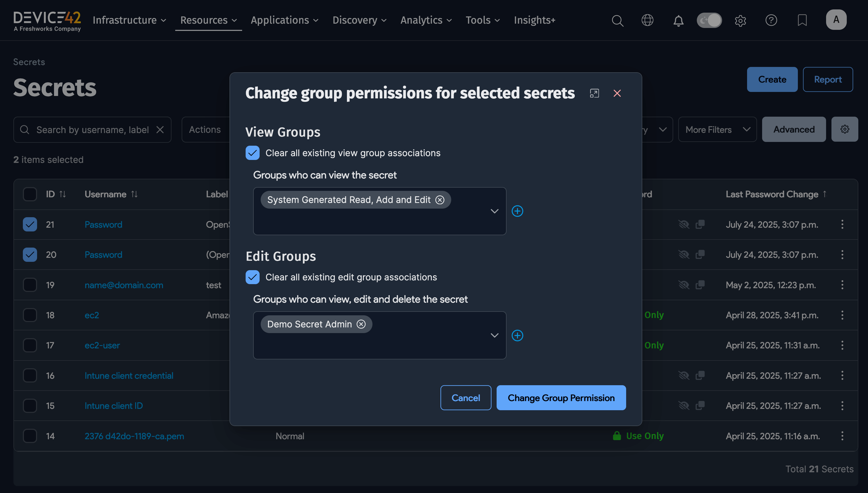868x493 pixels.
Task: Expand the dialog to full screen
Action: [595, 93]
